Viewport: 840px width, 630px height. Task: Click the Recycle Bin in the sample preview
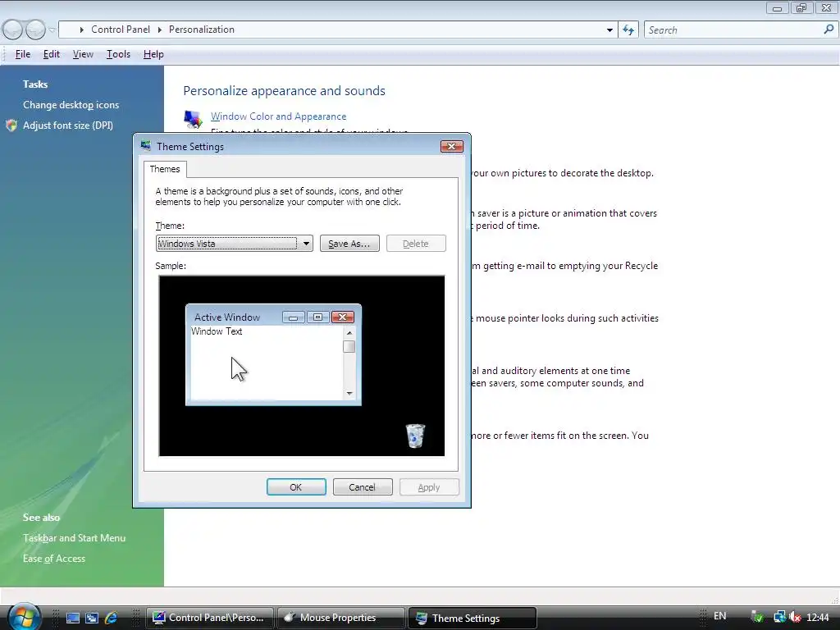click(415, 436)
